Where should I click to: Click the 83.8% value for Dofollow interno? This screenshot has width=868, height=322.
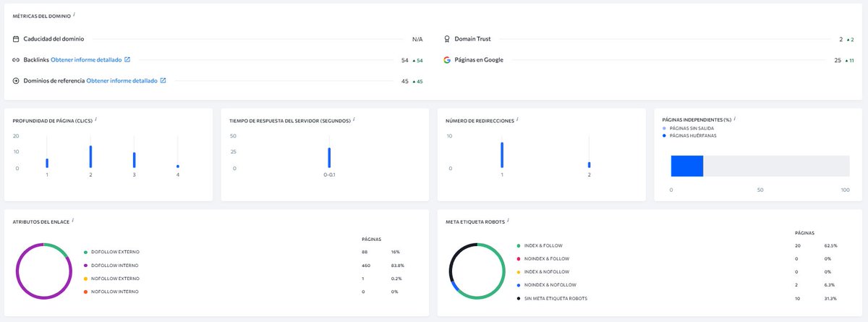399,266
